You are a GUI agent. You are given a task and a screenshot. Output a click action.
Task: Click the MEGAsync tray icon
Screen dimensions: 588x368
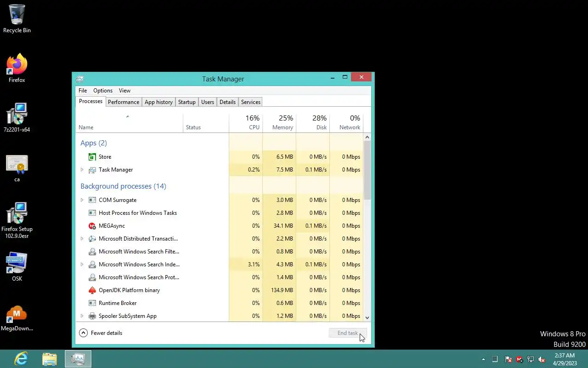point(520,359)
